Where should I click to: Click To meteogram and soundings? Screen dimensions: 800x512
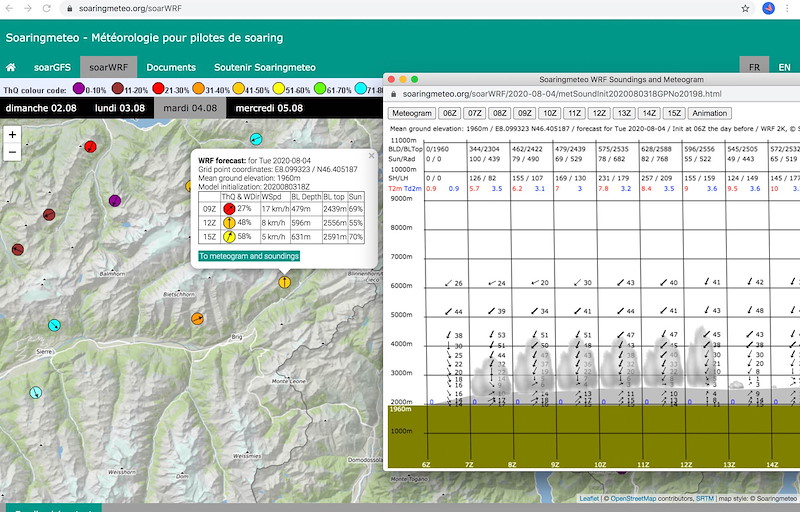[x=249, y=256]
